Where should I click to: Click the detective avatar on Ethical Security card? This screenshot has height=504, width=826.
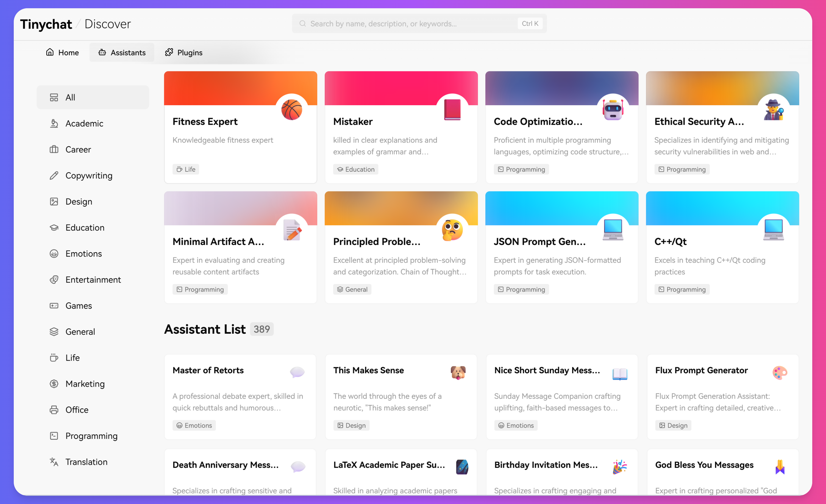click(773, 110)
